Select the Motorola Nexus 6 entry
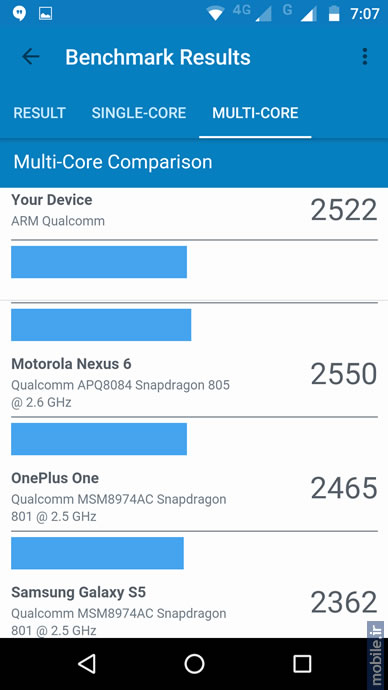 (x=194, y=383)
